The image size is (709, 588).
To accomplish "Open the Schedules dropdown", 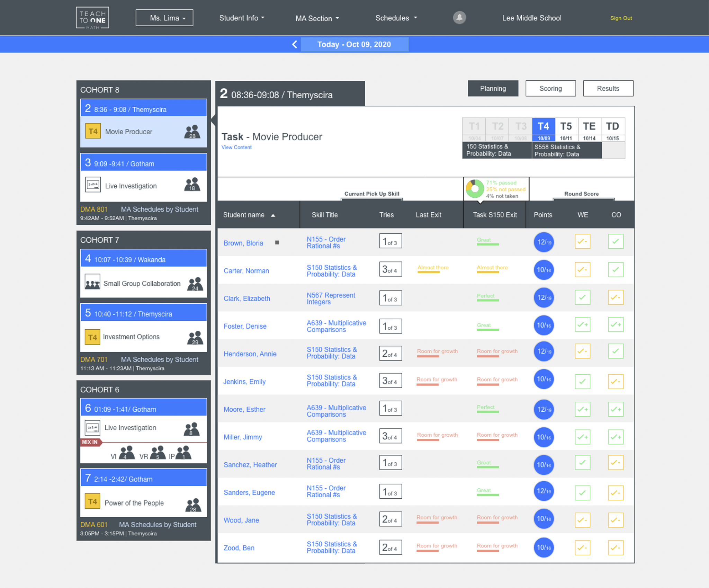I will coord(396,18).
